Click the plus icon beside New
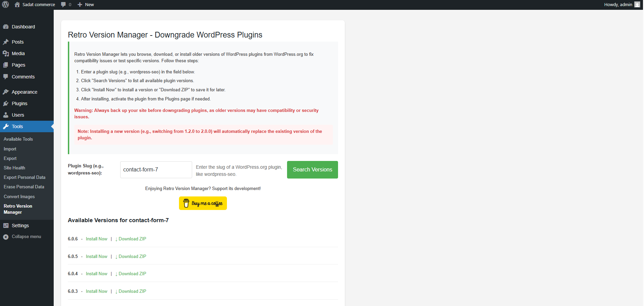644x306 pixels. click(80, 4)
